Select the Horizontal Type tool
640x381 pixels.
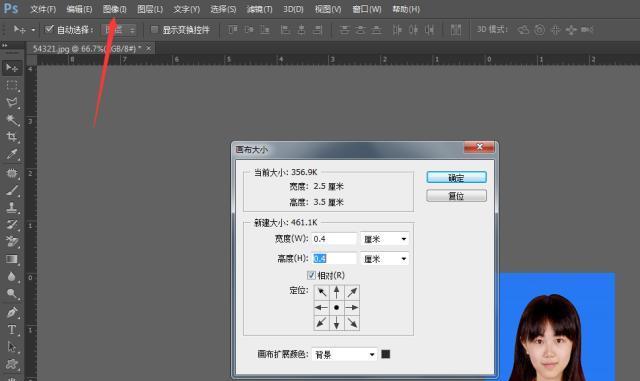(12, 330)
